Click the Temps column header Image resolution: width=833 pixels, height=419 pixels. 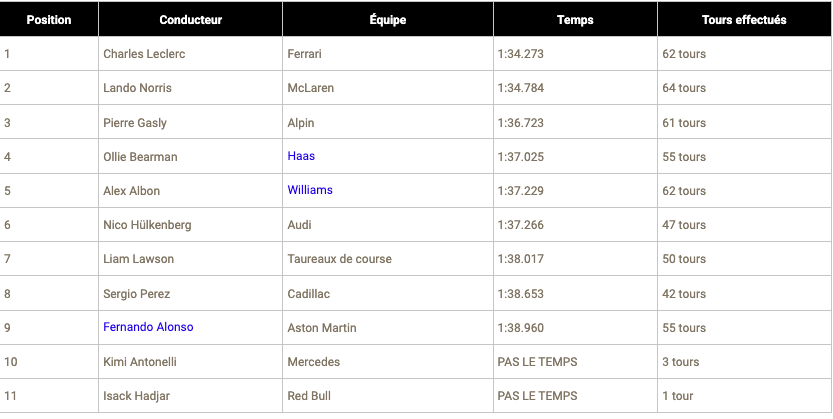[575, 20]
